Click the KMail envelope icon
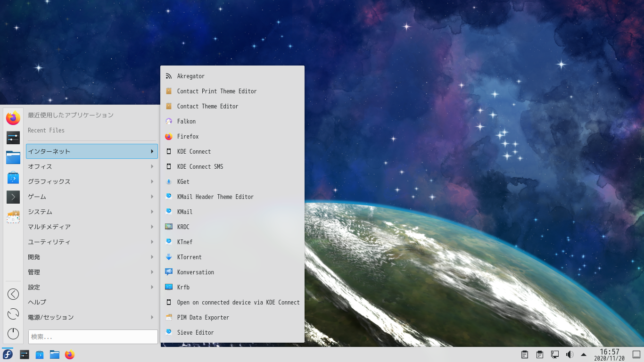644x362 pixels. (x=169, y=212)
